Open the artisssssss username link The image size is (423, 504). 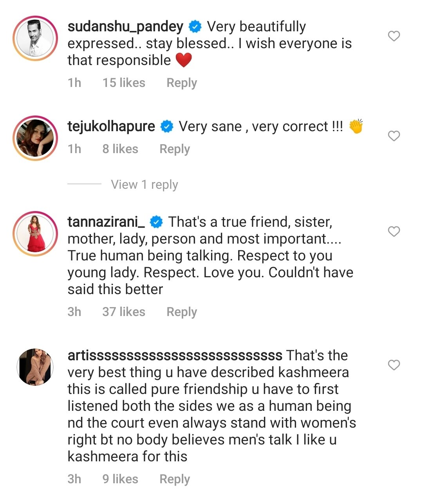point(175,356)
